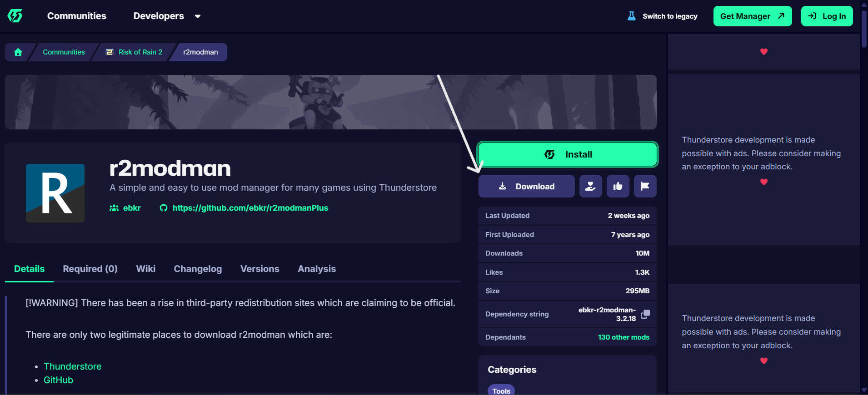
Task: Go to home via breadcrumb house icon
Action: (18, 52)
